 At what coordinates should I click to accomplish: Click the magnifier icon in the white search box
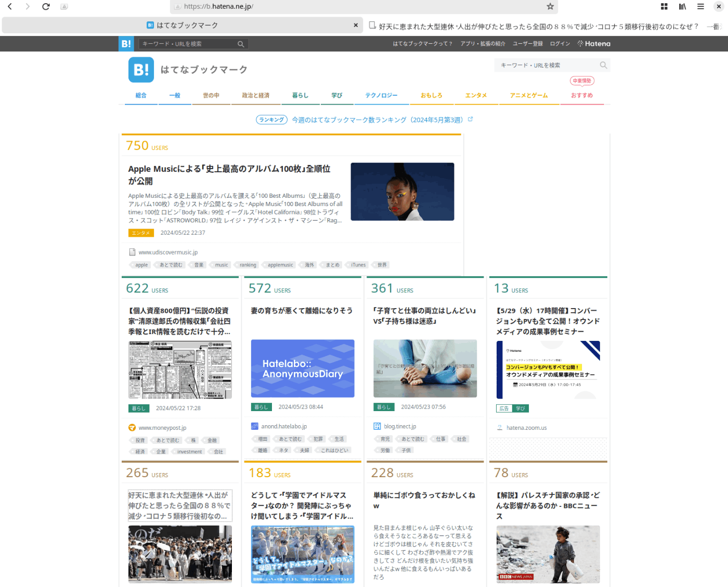click(x=603, y=65)
